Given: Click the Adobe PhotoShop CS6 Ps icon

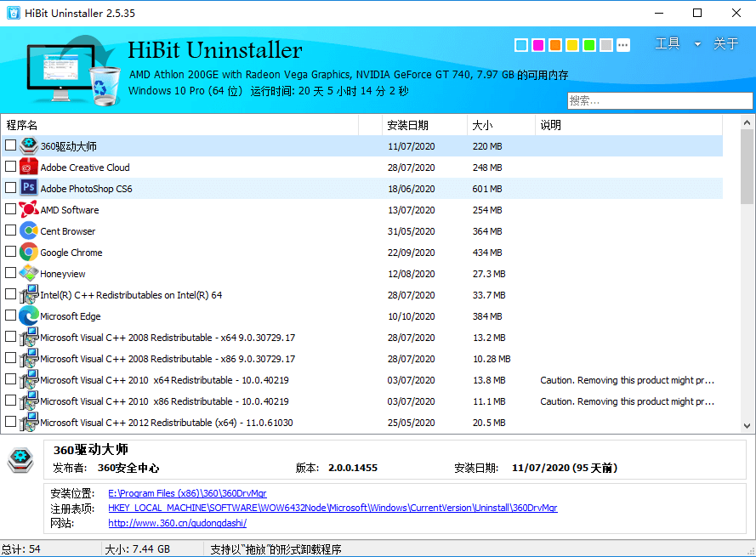Looking at the screenshot, I should 29,188.
